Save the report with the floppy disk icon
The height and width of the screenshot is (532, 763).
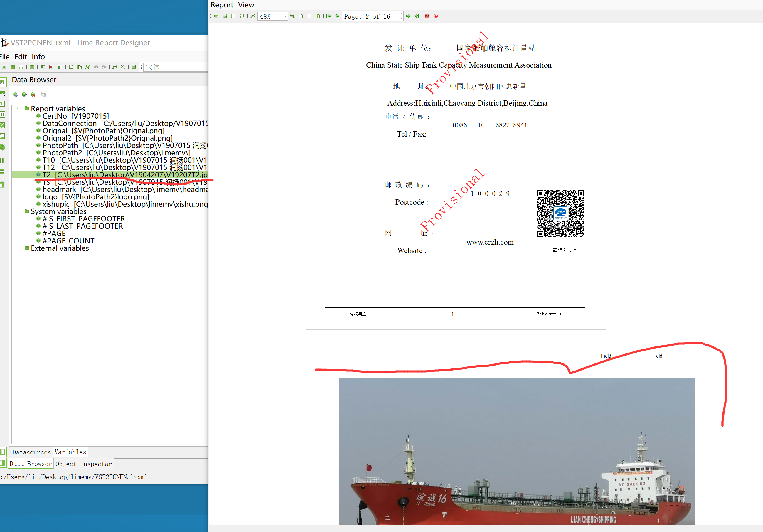(x=21, y=67)
